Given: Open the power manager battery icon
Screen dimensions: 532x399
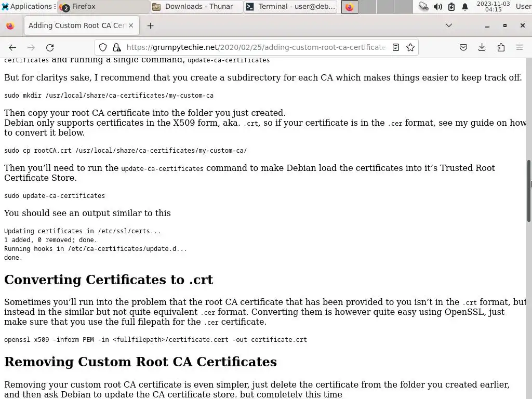Looking at the screenshot, I should coord(451,6).
